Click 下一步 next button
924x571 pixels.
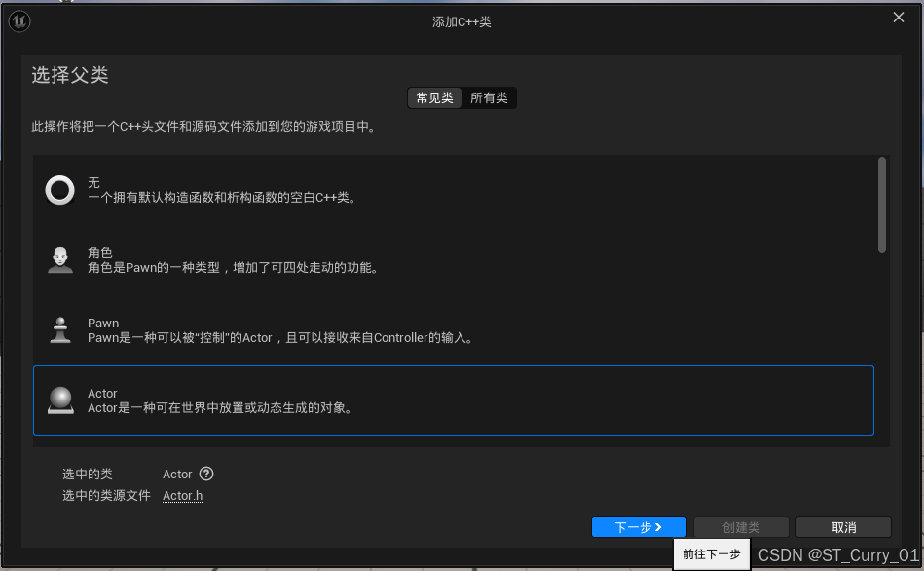639,527
